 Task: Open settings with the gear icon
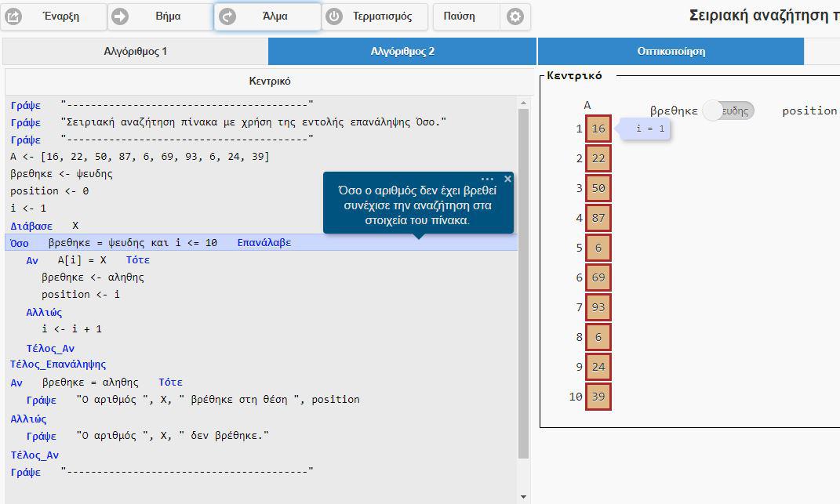pyautogui.click(x=515, y=16)
